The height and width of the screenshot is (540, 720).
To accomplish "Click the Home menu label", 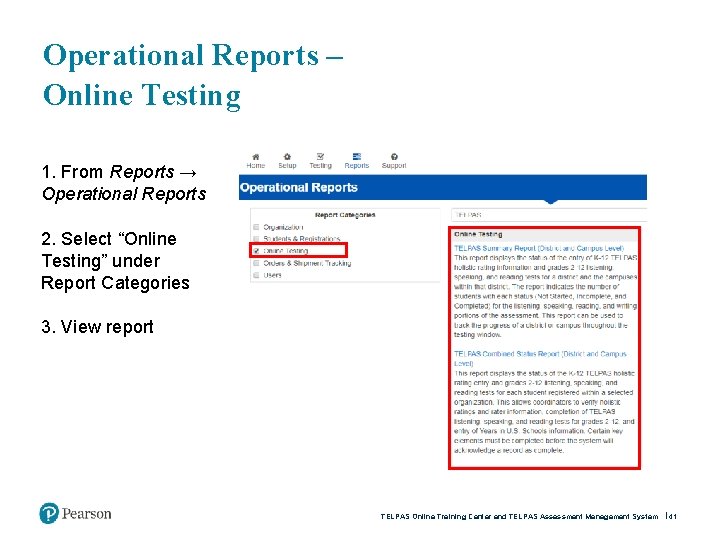I will click(256, 166).
